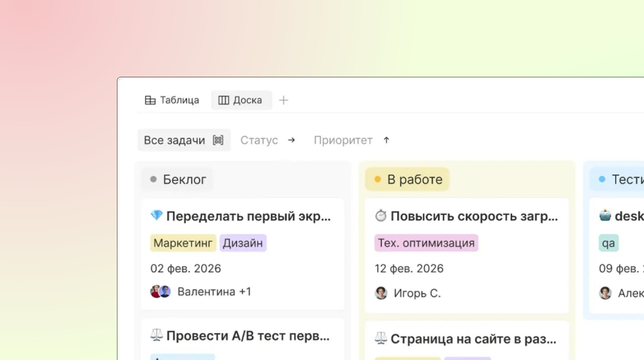
Task: Click the plus icon to add view
Action: click(x=284, y=100)
